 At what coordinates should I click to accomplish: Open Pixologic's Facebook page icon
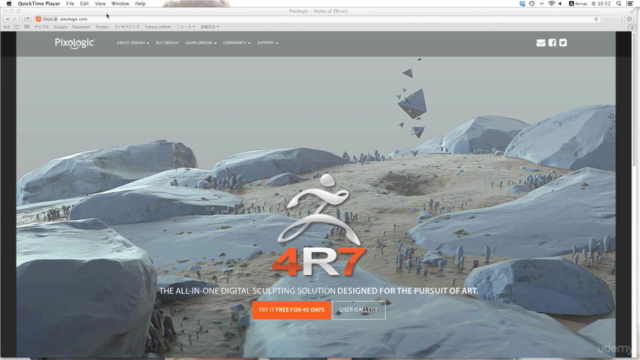[x=552, y=43]
